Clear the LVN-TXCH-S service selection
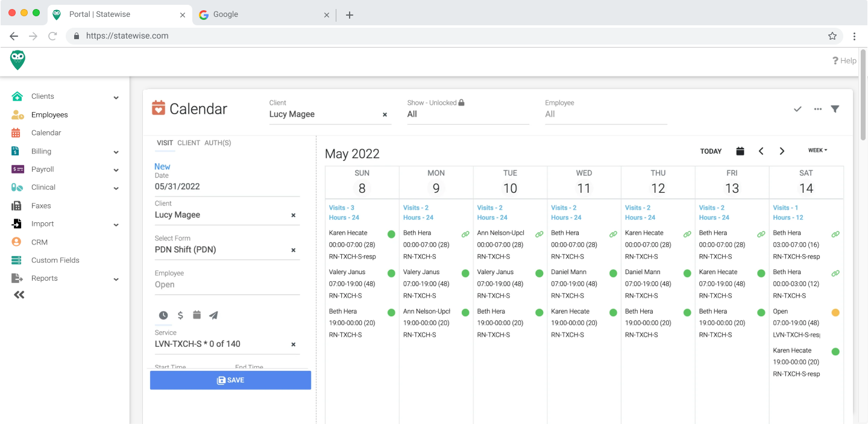The width and height of the screenshot is (868, 424). click(x=294, y=344)
